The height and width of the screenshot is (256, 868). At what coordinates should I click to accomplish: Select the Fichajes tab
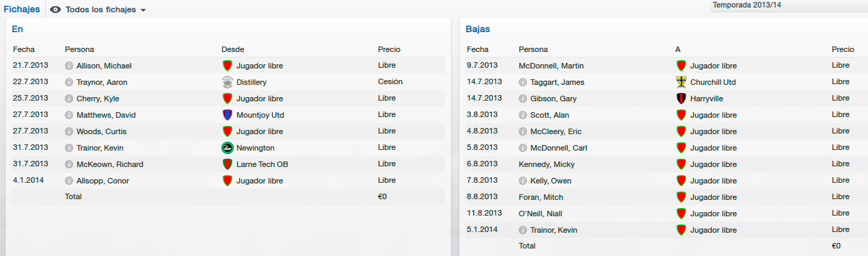(x=21, y=10)
